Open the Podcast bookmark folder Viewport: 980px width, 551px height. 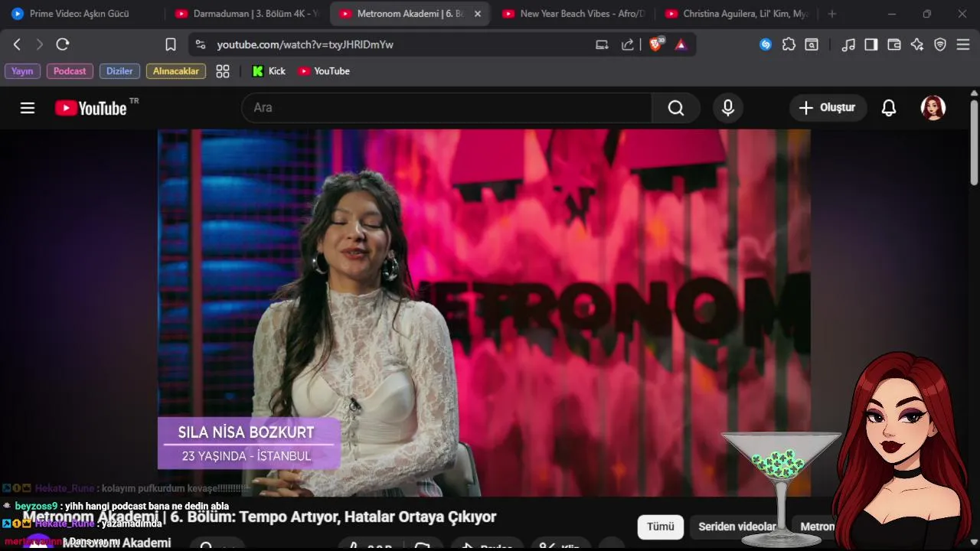[70, 71]
